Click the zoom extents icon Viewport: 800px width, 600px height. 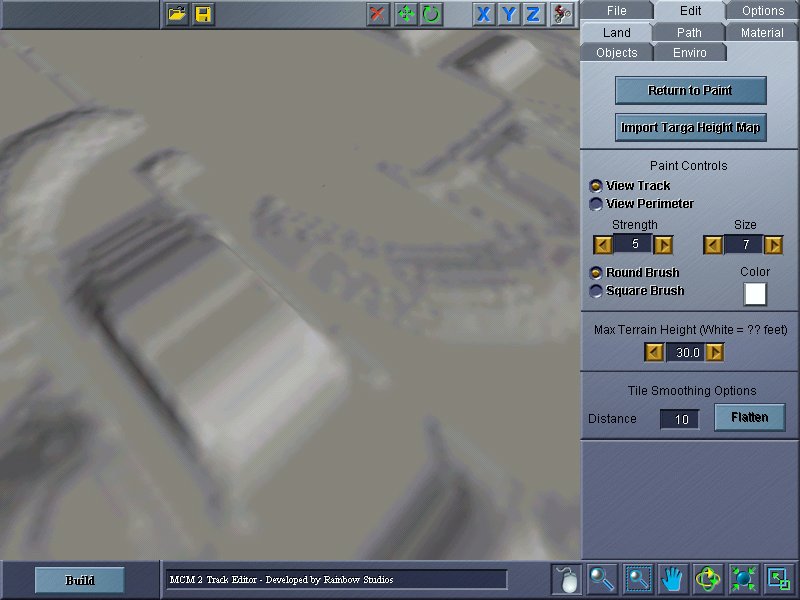point(743,580)
